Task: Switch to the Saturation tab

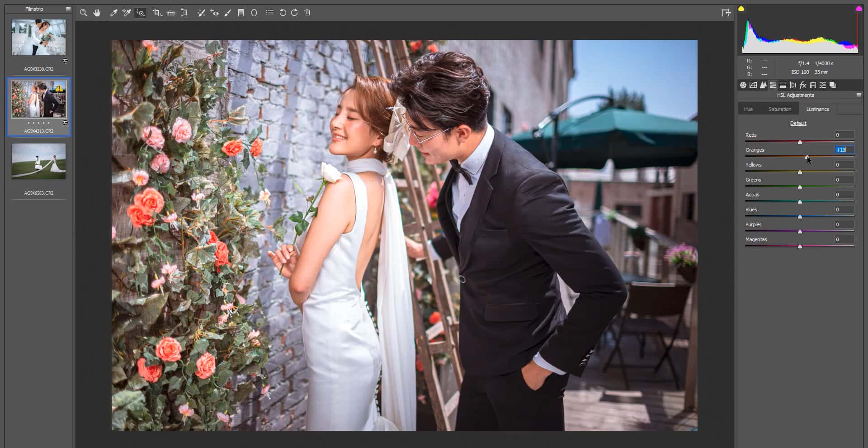Action: (x=780, y=109)
